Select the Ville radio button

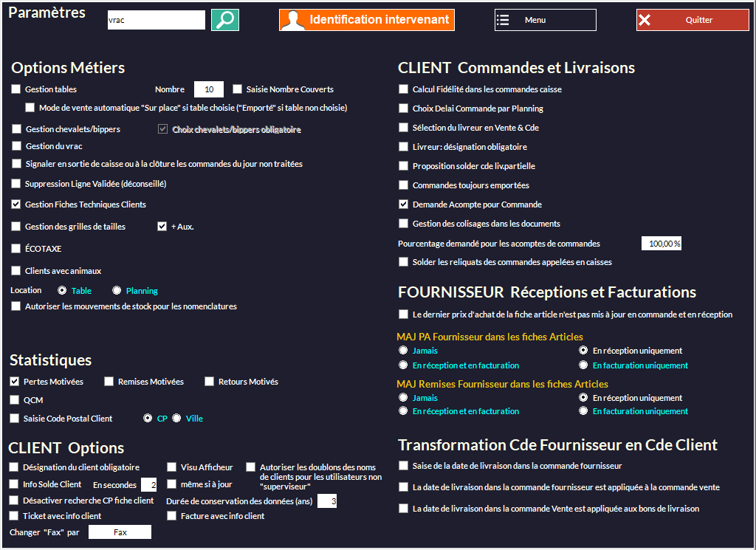[176, 419]
